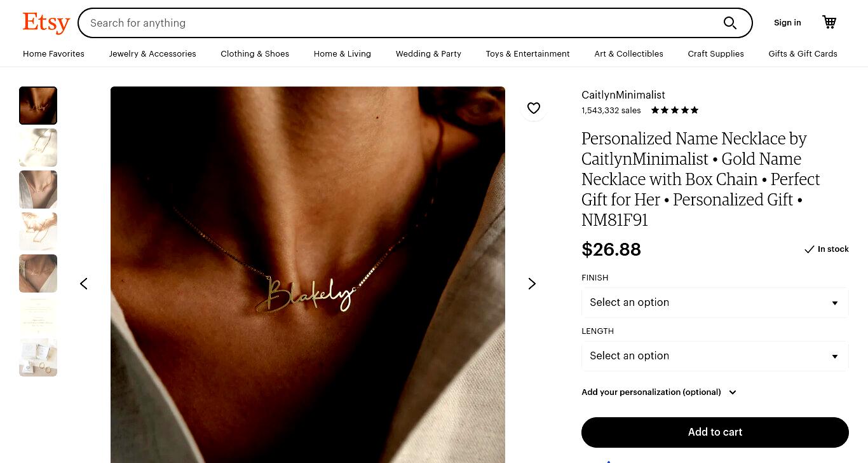Click the five-star shop rating
Viewport: 868px width, 463px height.
pos(675,110)
